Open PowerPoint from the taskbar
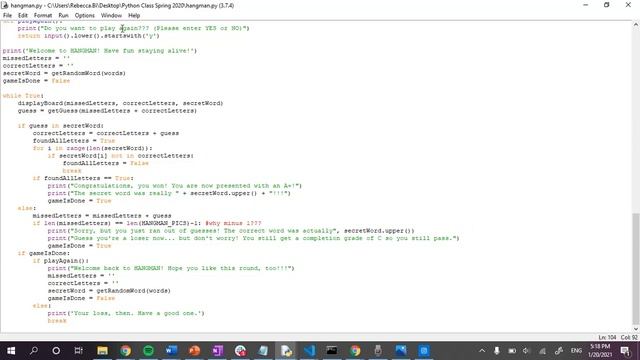Viewport: 640px width, 360px height. click(x=194, y=351)
